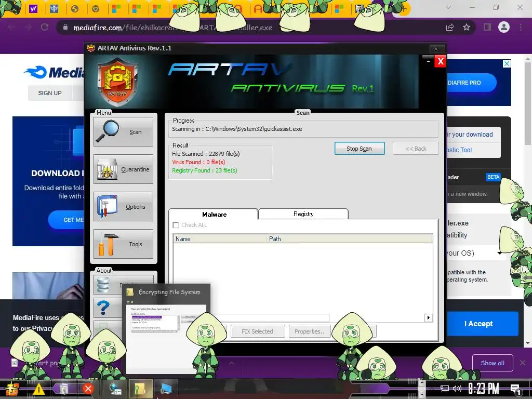Screen dimensions: 532x399
Task: Show hidden system tray icons chevron
Action: coord(432,389)
